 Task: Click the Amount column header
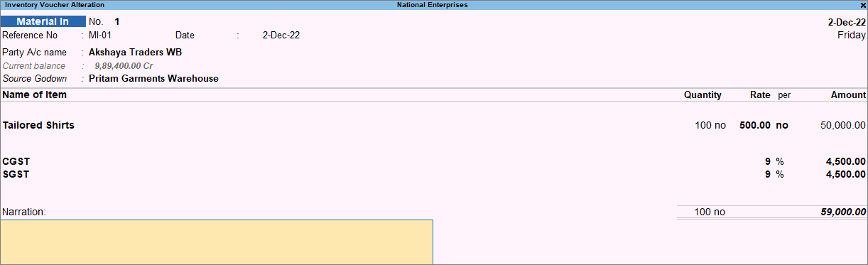pos(848,94)
